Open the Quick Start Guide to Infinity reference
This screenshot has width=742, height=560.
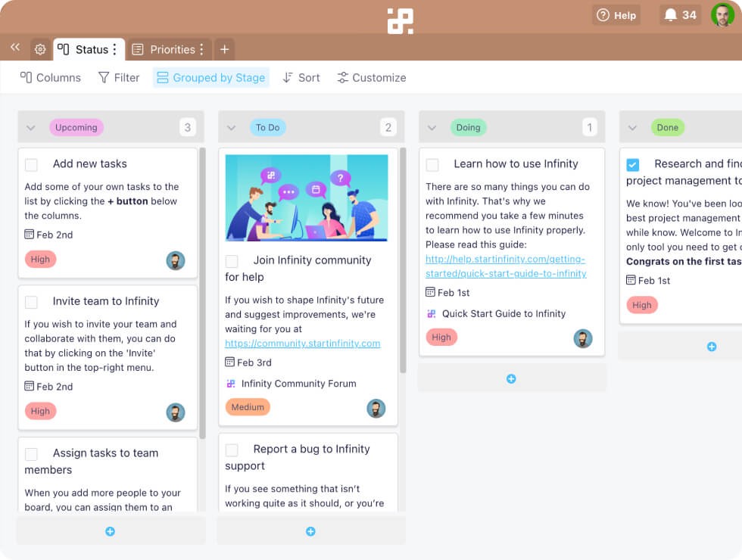pos(503,313)
